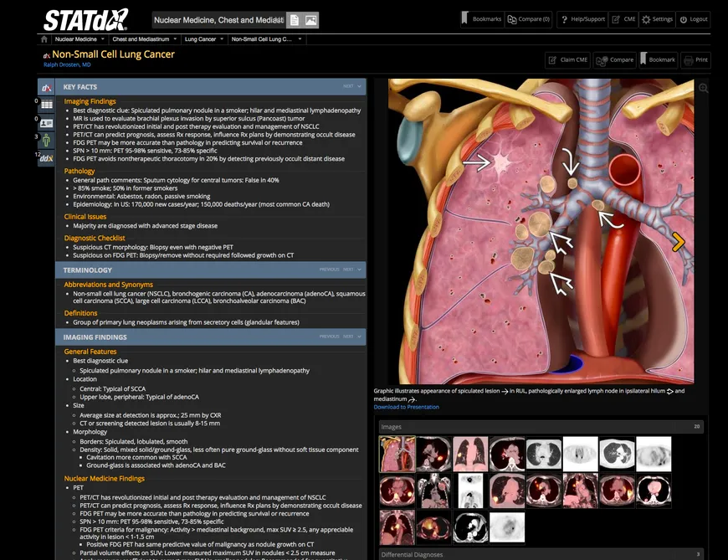
Task: Collapse the Imaging Findings section chevron
Action: [359, 337]
